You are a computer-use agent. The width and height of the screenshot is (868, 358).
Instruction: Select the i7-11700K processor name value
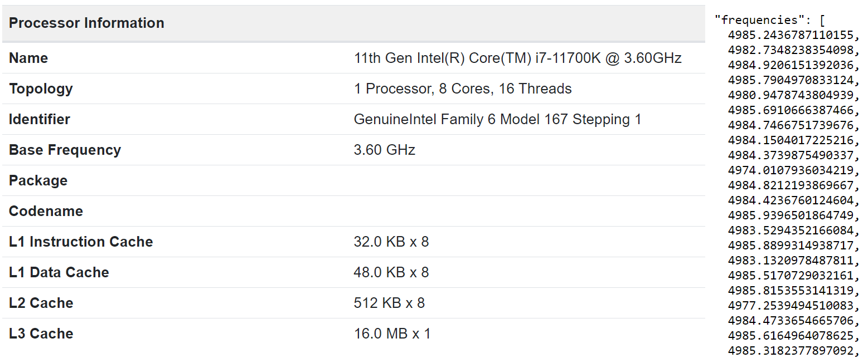[x=517, y=58]
